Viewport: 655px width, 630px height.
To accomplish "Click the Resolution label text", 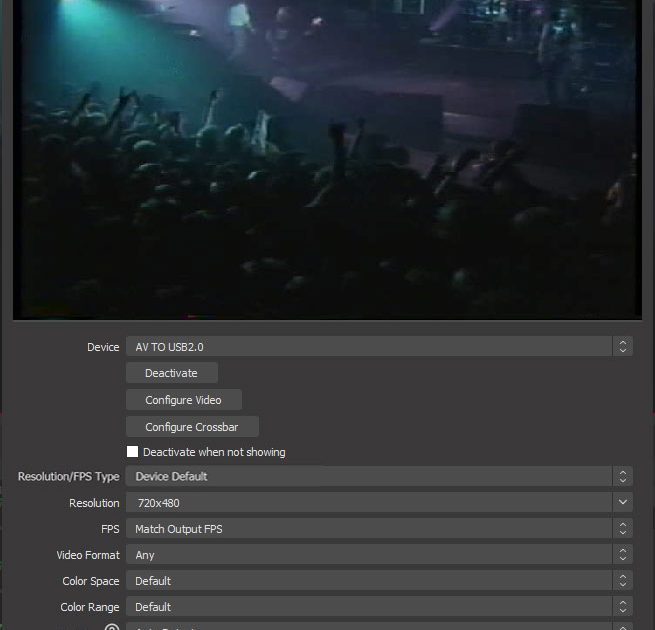I will click(94, 503).
